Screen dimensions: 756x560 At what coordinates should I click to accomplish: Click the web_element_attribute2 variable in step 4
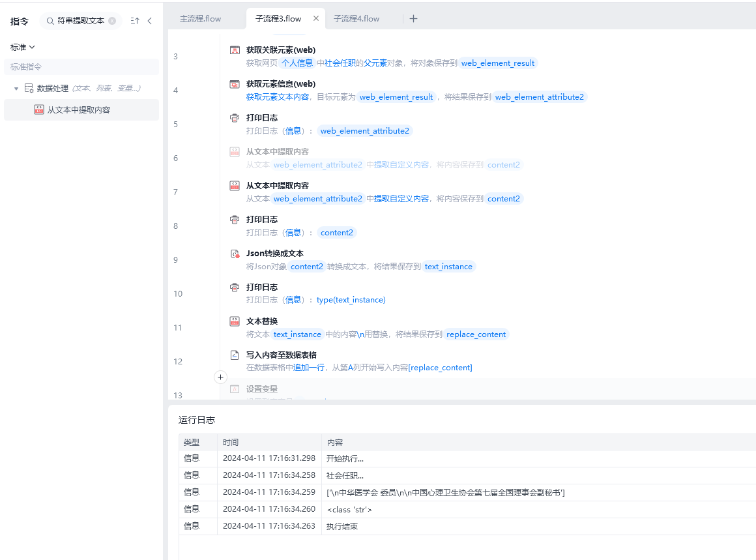click(539, 97)
